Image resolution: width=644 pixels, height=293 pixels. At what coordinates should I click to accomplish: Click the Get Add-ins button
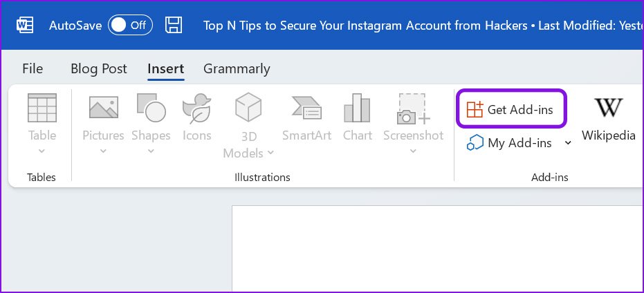[511, 110]
